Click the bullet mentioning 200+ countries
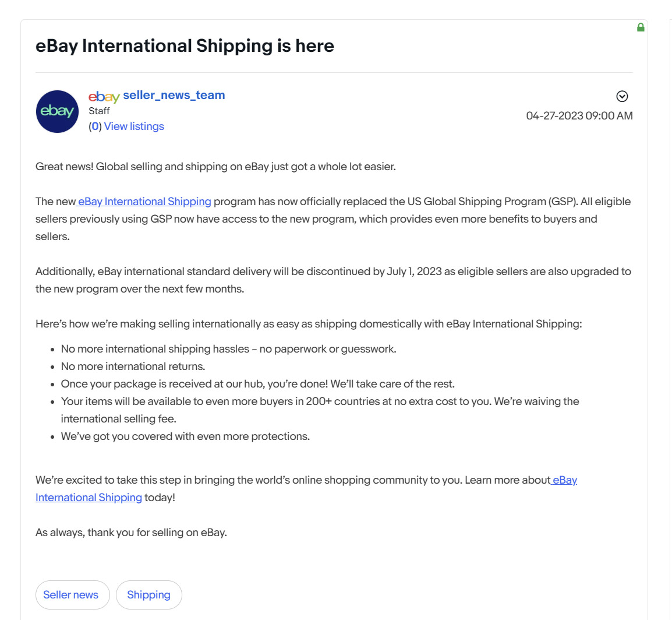672x620 pixels. [320, 401]
